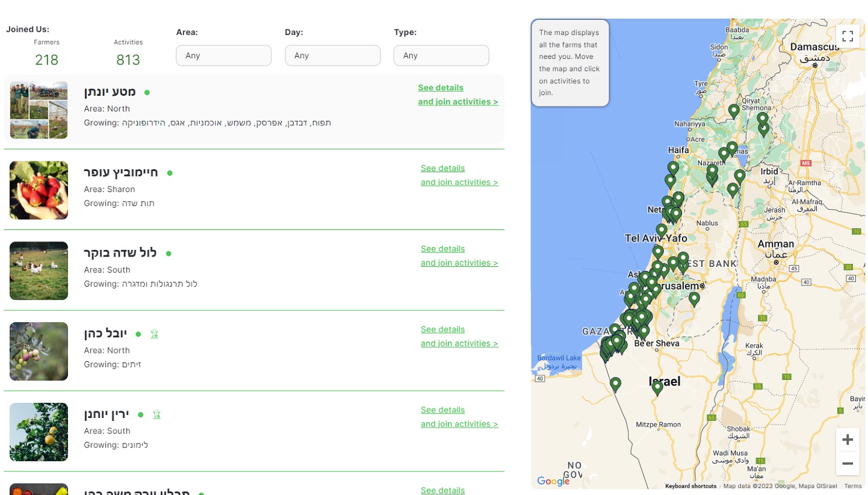
Task: Click the map marker near Haifa
Action: coord(673,169)
